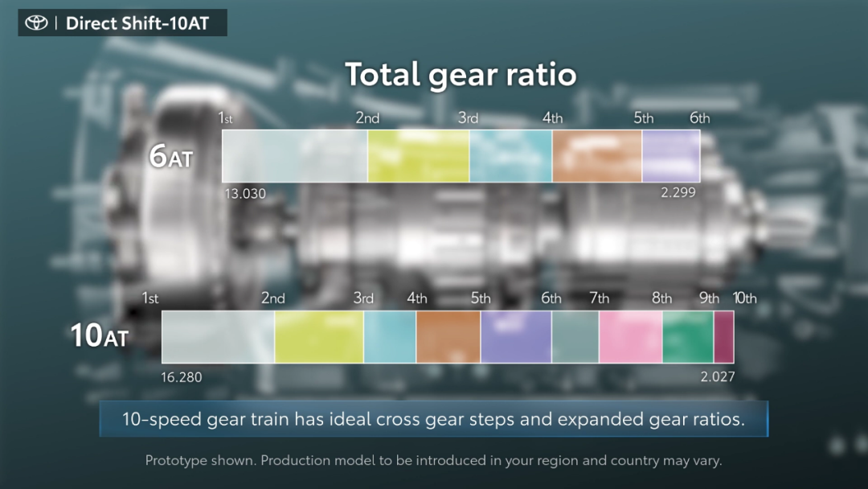868x489 pixels.
Task: Click the 6AT 2nd gear label
Action: tap(367, 118)
